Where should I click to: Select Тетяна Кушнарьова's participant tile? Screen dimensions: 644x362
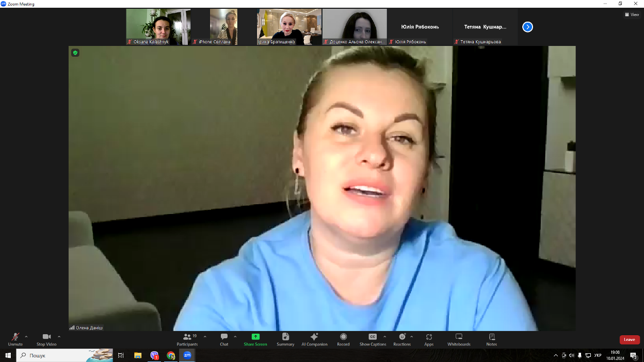485,27
